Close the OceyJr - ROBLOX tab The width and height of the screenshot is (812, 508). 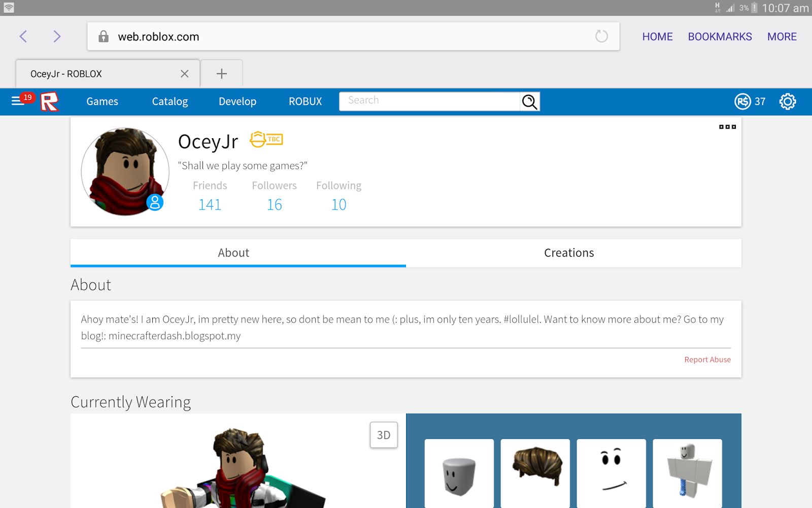185,74
